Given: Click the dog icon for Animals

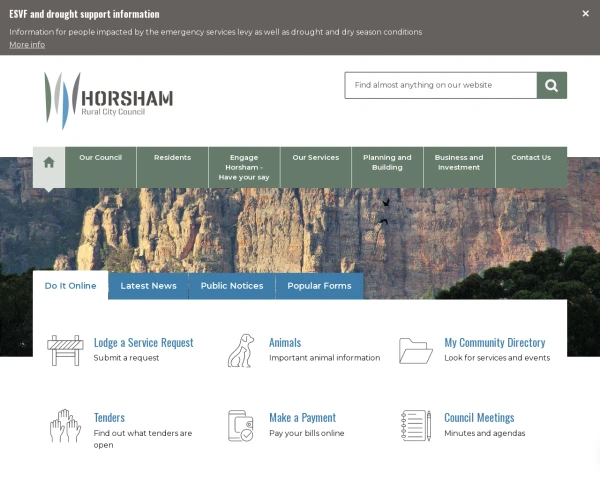Looking at the screenshot, I should point(241,350).
